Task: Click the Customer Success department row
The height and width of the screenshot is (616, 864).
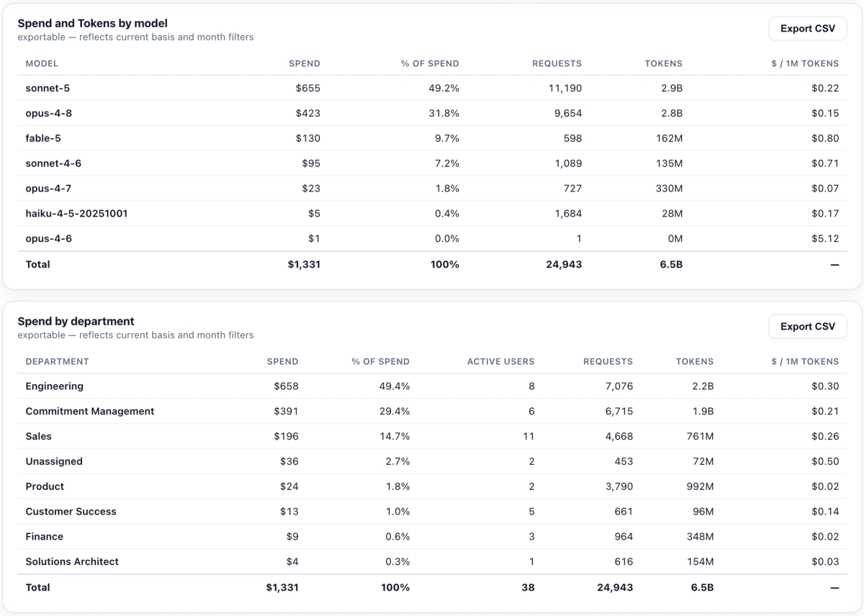Action: tap(432, 512)
